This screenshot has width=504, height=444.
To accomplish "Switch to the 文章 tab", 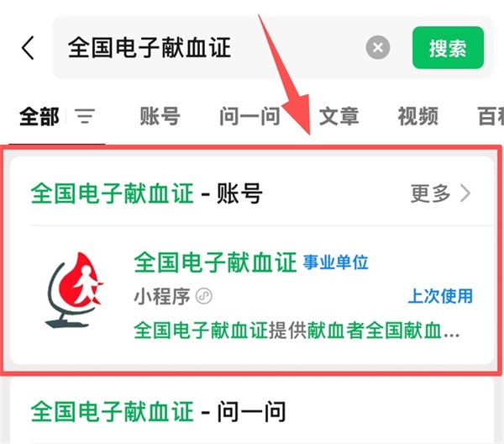I will click(339, 116).
